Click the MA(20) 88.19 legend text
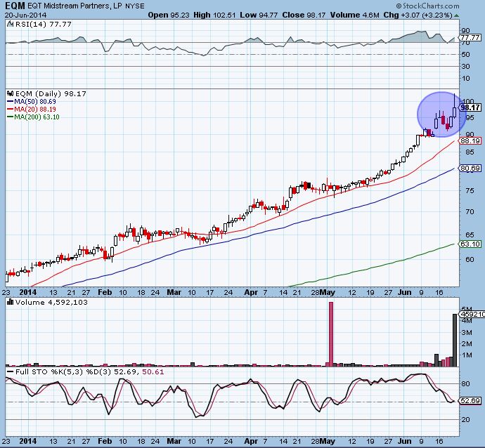 35,109
